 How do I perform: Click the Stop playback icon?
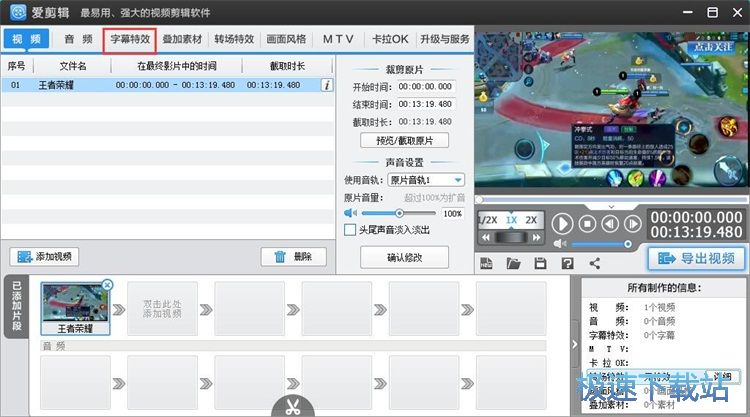588,224
